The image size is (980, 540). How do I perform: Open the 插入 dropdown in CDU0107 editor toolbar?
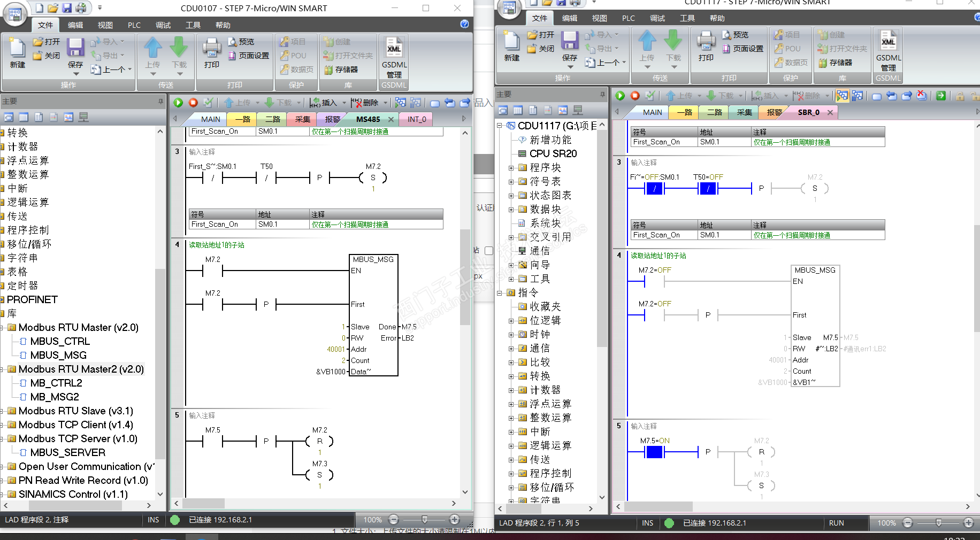point(343,103)
